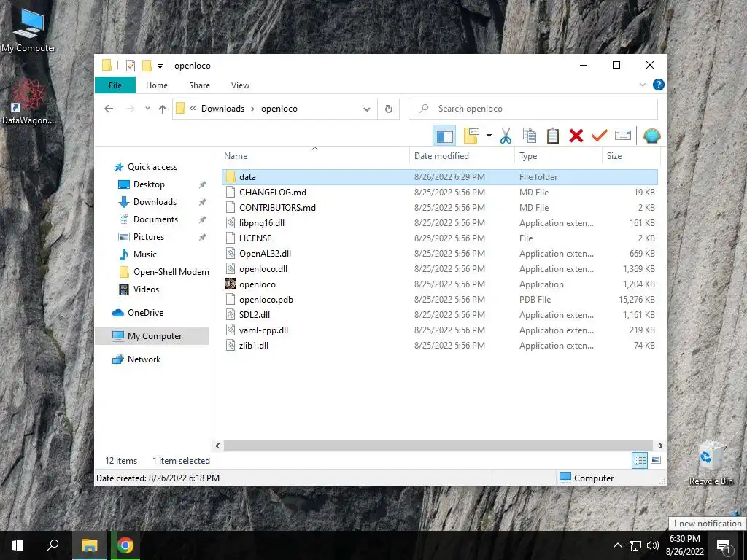The image size is (747, 560).
Task: Click the scrollbar right arrow
Action: 660,446
